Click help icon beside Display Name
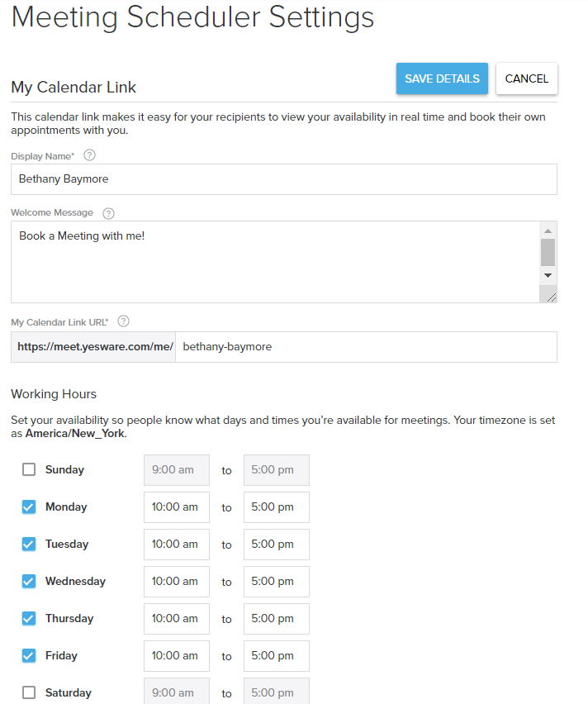 coord(90,155)
